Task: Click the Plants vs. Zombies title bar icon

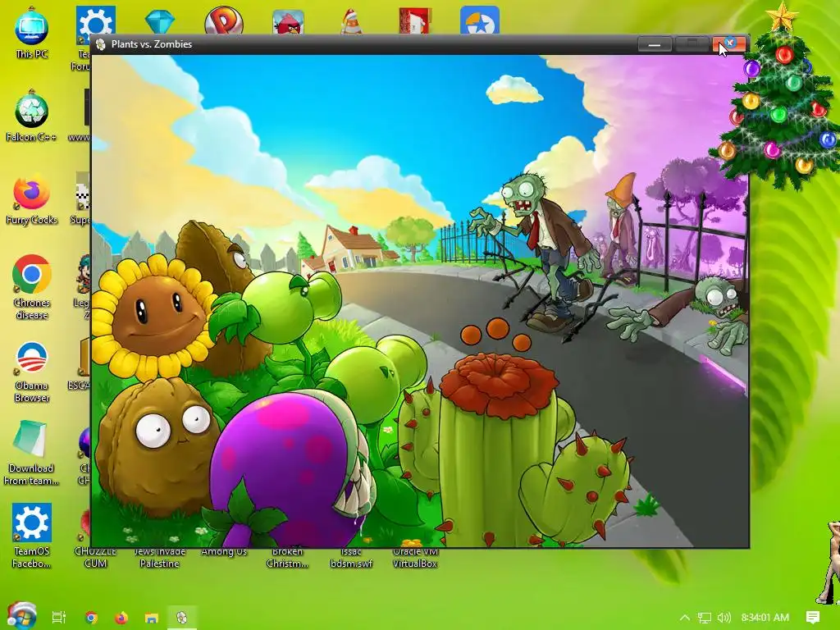Action: point(100,44)
